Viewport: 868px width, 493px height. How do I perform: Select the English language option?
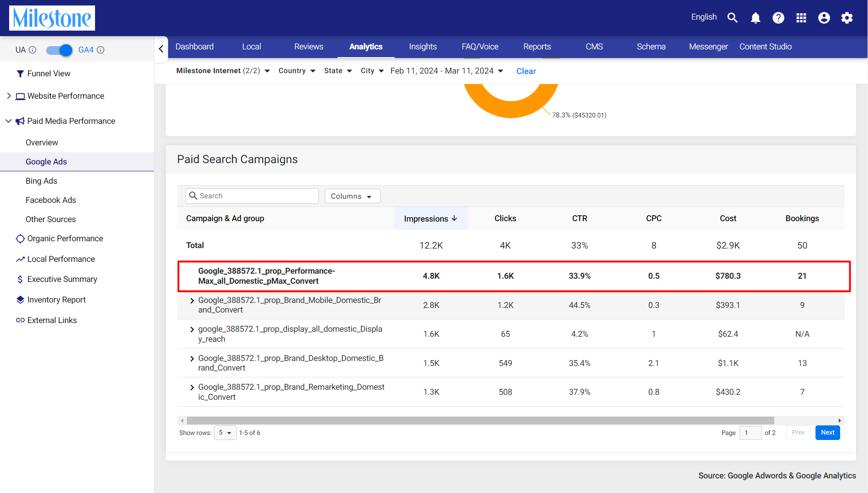[x=704, y=17]
